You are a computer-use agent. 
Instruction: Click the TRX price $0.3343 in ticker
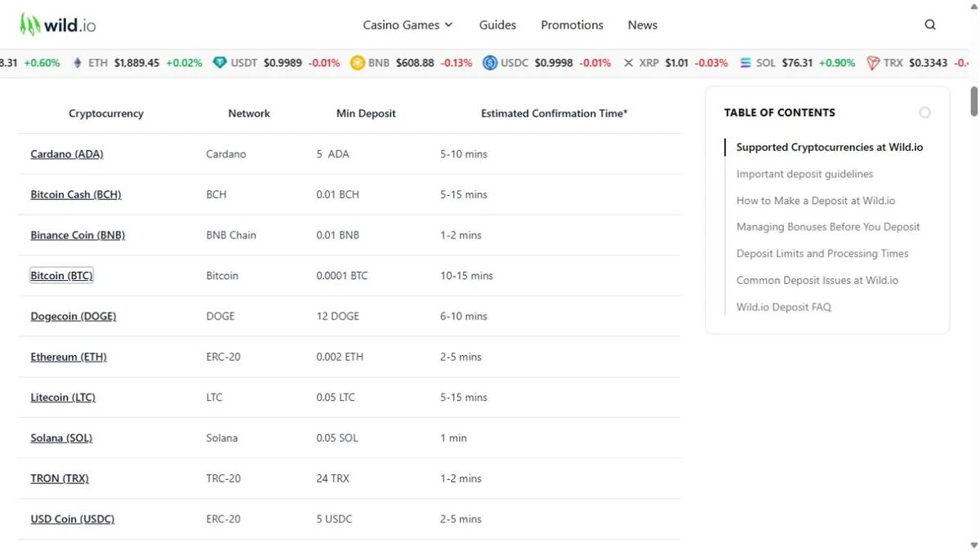click(929, 63)
